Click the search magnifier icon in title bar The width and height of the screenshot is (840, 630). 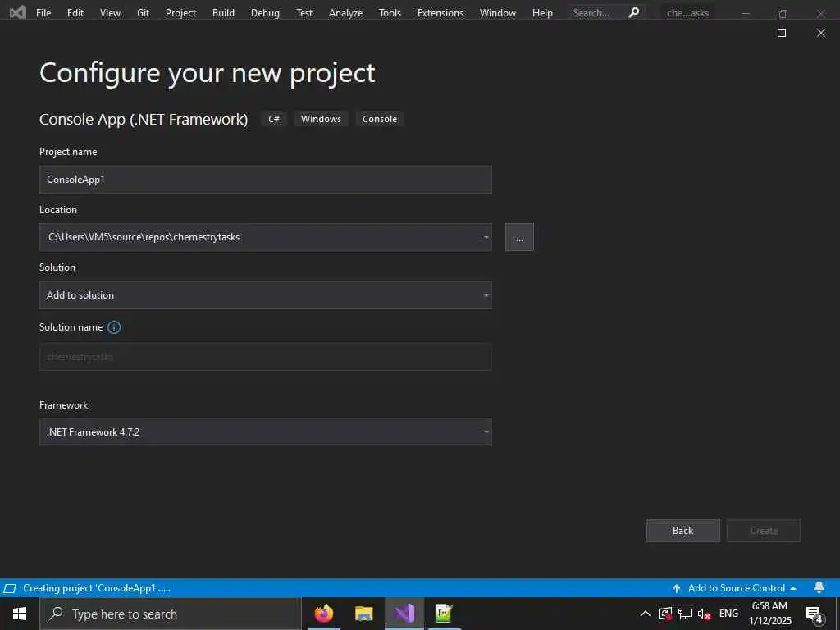(x=634, y=12)
